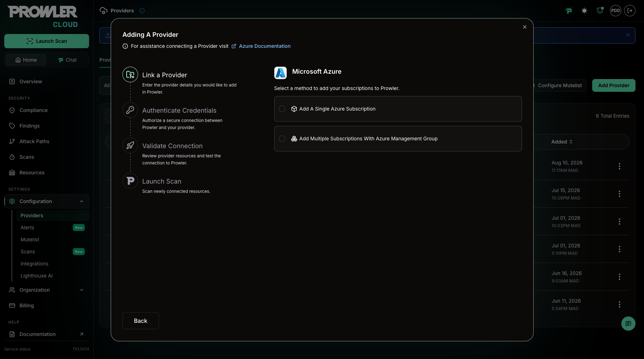Select Lighthouse AI under Configuration
Image resolution: width=644 pixels, height=359 pixels.
tap(53, 276)
